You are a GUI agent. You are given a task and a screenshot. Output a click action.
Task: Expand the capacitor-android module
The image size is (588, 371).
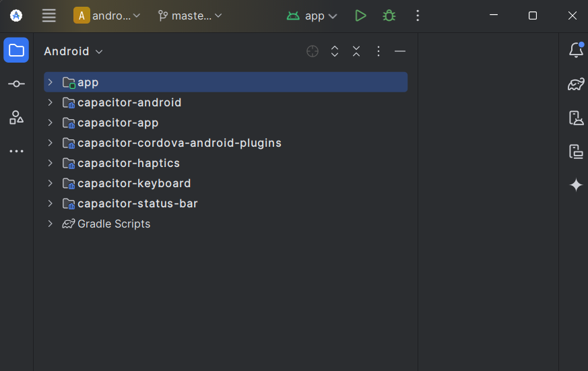(51, 102)
